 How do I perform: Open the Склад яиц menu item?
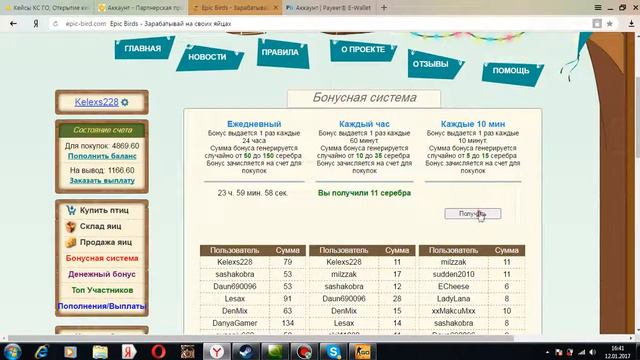[x=100, y=226]
